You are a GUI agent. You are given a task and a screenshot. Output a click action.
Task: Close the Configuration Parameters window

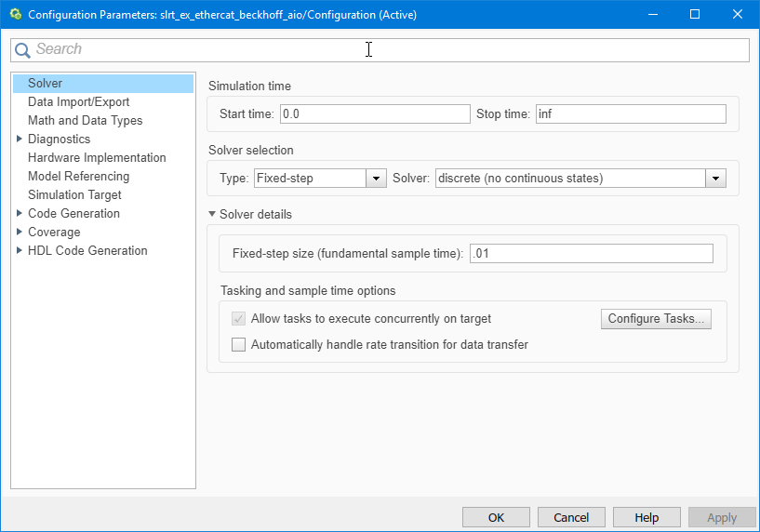(738, 15)
